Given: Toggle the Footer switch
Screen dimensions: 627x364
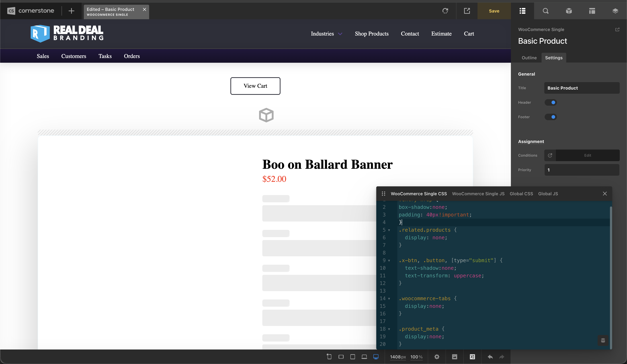Looking at the screenshot, I should (551, 117).
